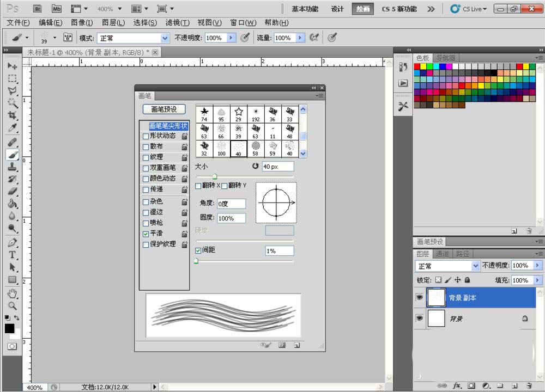Hide the 背景 副本 layer

[x=419, y=298]
